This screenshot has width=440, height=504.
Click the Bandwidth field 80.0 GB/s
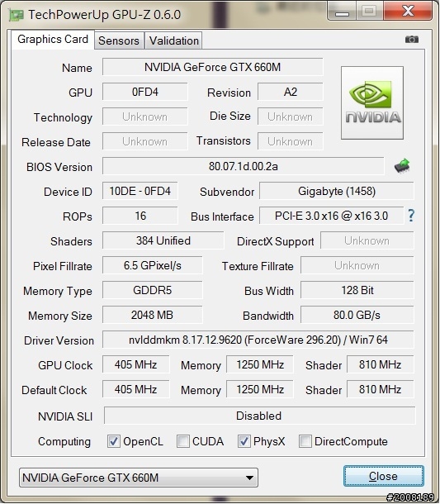[357, 315]
